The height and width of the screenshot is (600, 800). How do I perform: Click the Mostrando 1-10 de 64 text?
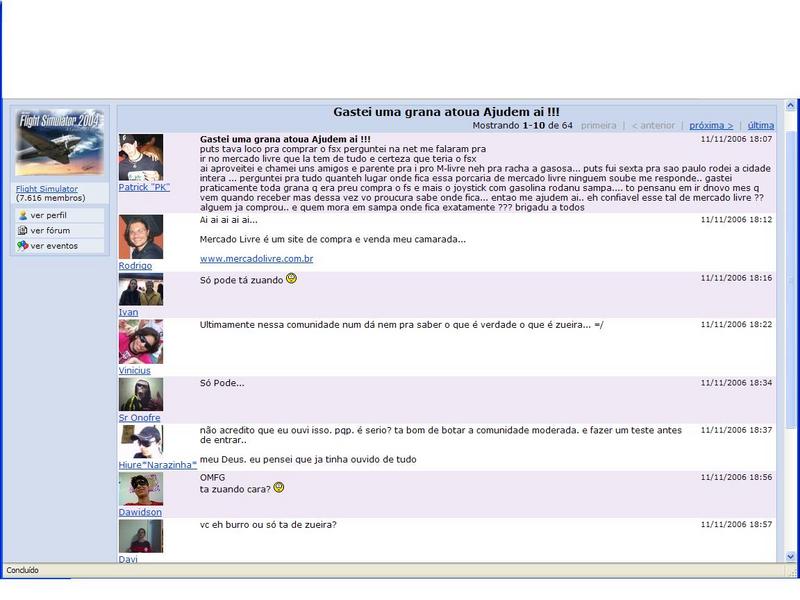[522, 126]
